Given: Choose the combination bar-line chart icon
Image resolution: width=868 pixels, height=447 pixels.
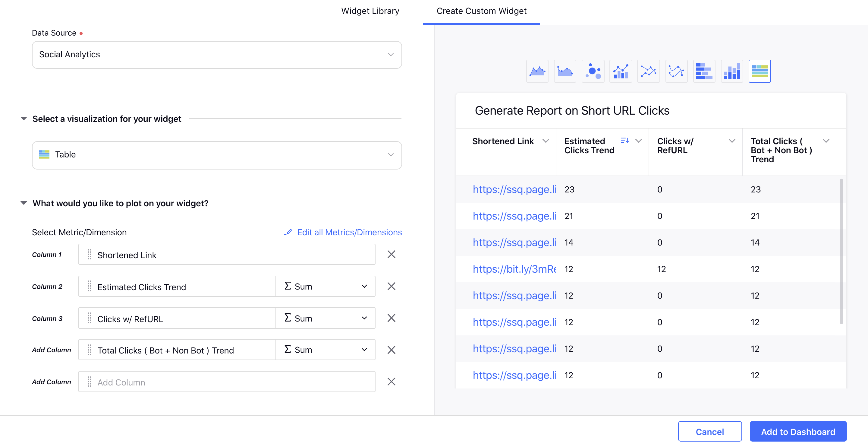Looking at the screenshot, I should point(620,71).
